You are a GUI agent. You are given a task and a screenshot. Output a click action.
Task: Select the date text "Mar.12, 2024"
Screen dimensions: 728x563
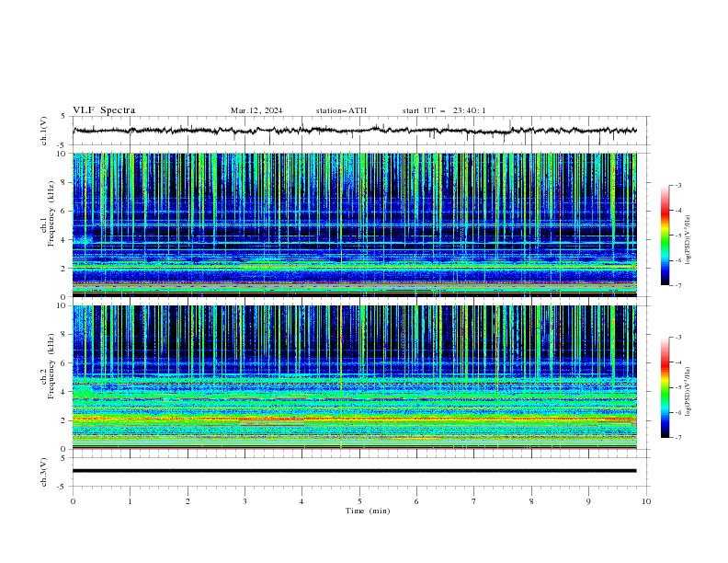pos(256,110)
